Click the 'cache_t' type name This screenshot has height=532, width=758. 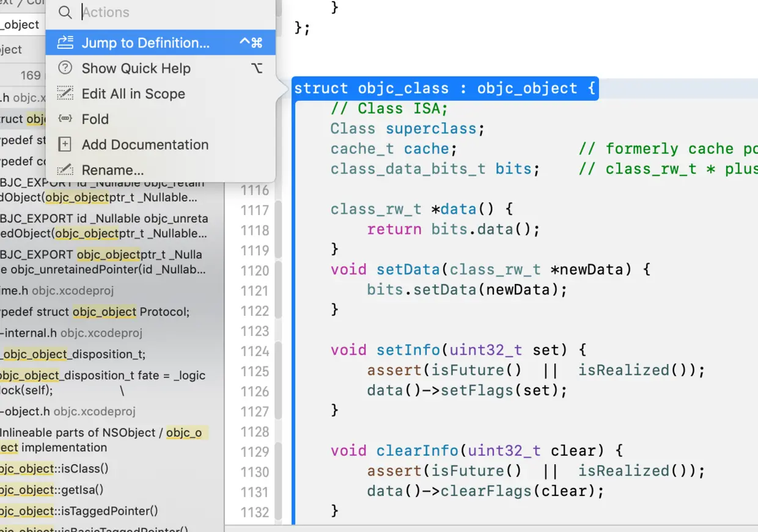(x=362, y=149)
